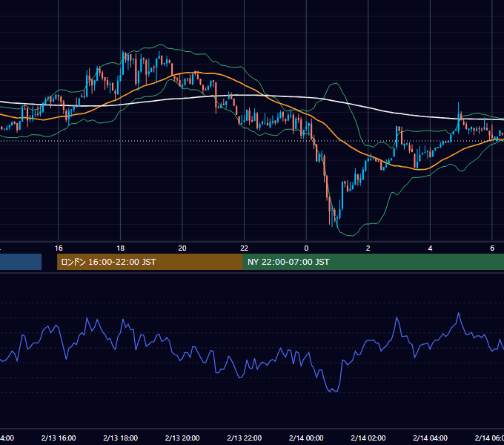
Task: Click the hour label 4 on price chart axis
Action: pyautogui.click(x=430, y=248)
